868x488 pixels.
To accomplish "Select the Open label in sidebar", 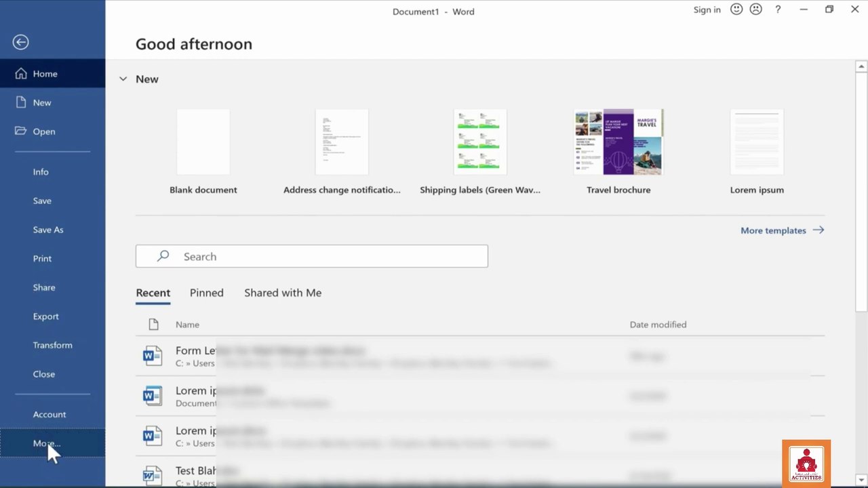I will (x=44, y=131).
